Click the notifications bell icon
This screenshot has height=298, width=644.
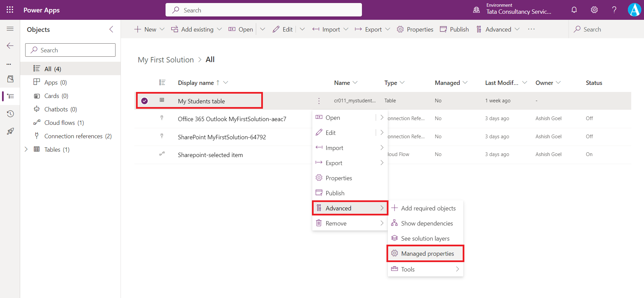pos(574,10)
